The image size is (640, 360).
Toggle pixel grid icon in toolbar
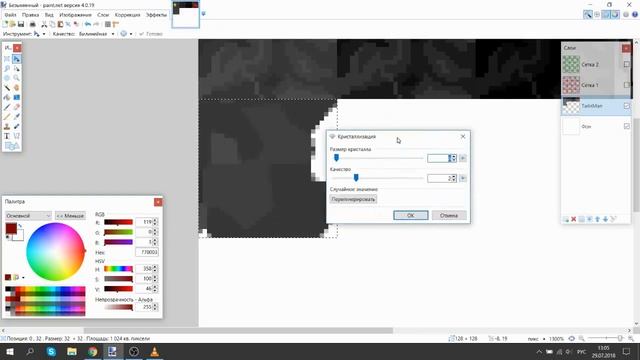pos(108,24)
